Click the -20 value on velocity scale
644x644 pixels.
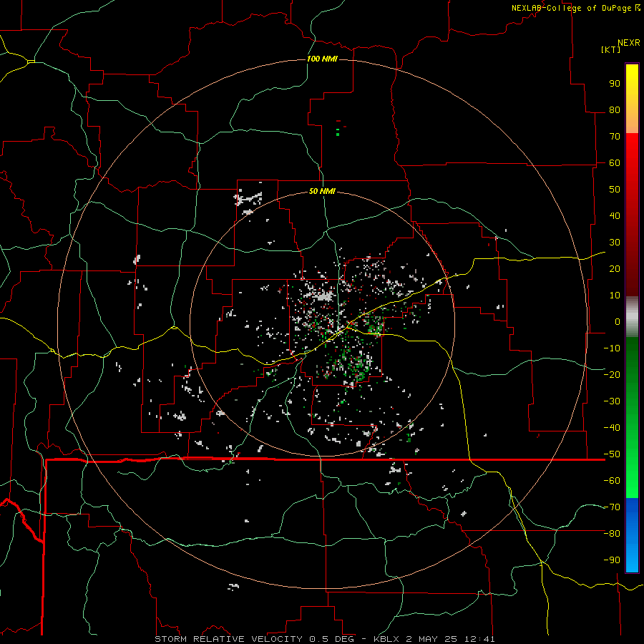pyautogui.click(x=612, y=375)
